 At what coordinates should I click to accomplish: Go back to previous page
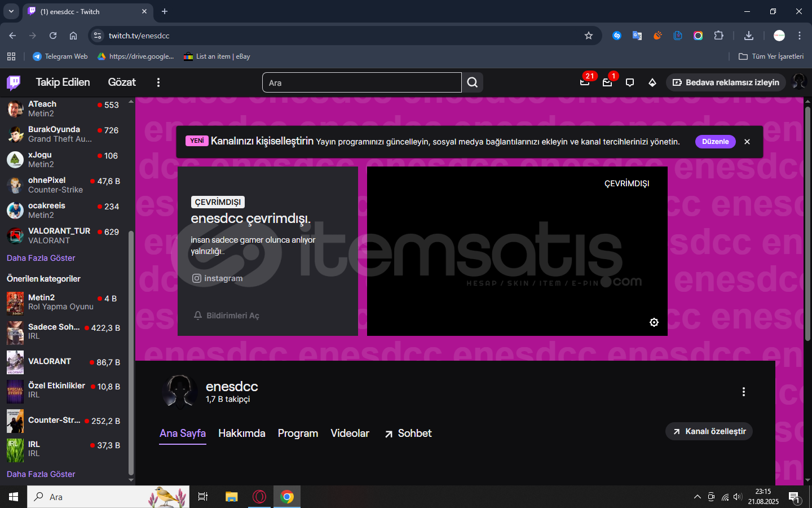point(12,36)
